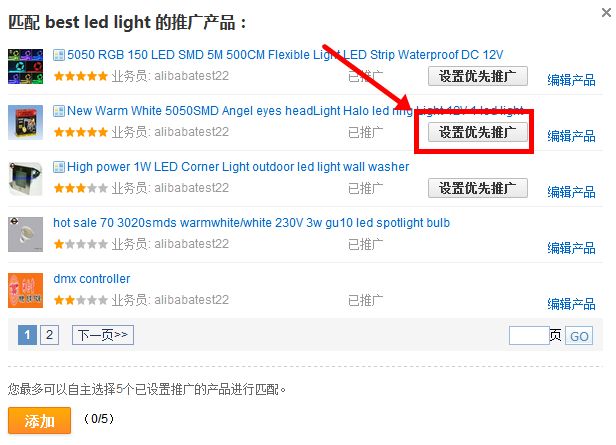Edit the dmx controller product
616x445 pixels.
pyautogui.click(x=572, y=304)
